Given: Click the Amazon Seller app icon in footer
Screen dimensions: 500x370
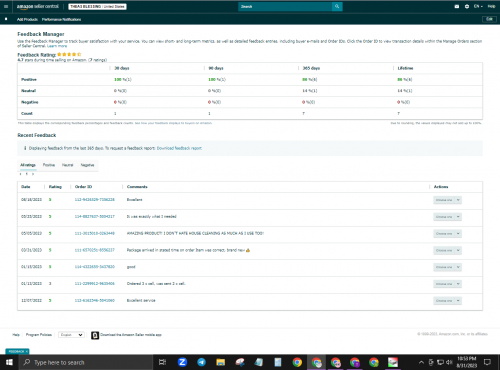Looking at the screenshot, I should tap(95, 335).
